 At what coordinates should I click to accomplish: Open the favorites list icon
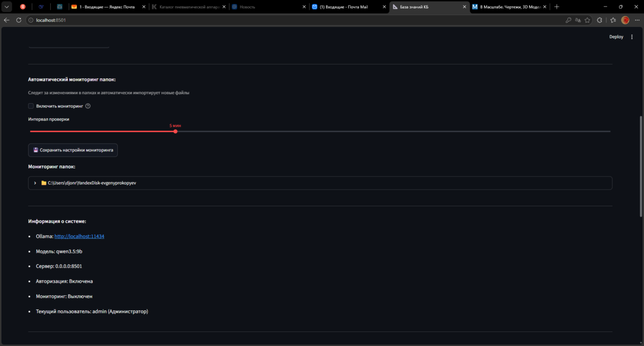point(613,20)
